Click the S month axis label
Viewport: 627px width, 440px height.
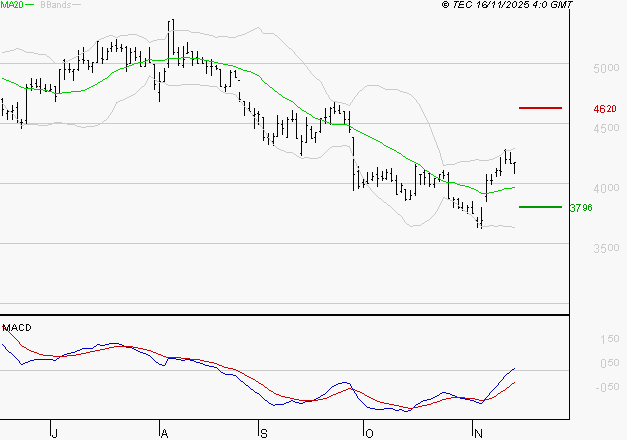point(264,433)
